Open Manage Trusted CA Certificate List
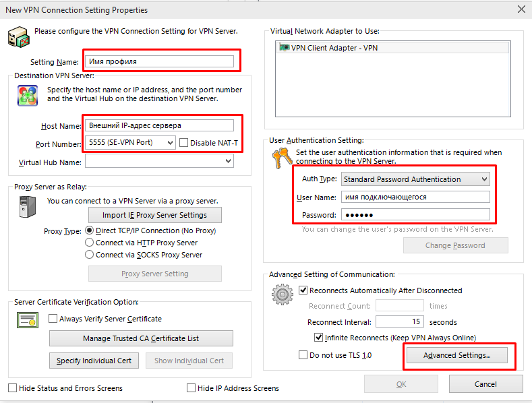The image size is (532, 403). coord(141,338)
